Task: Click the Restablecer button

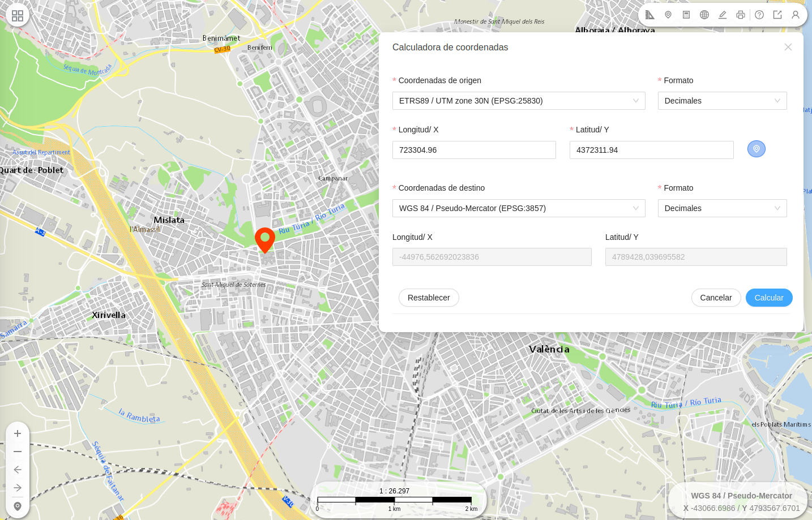Action: pyautogui.click(x=429, y=298)
